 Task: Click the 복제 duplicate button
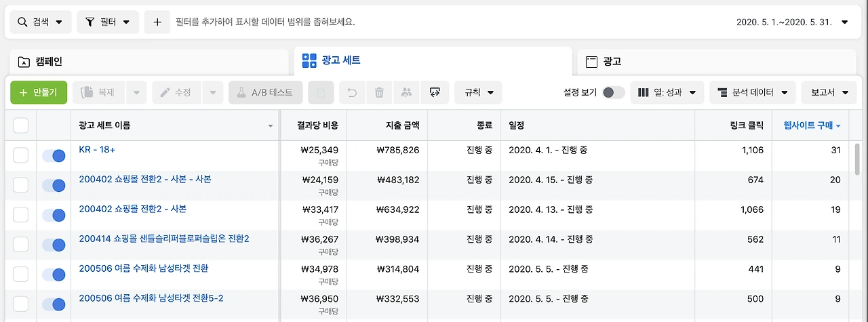(x=99, y=92)
